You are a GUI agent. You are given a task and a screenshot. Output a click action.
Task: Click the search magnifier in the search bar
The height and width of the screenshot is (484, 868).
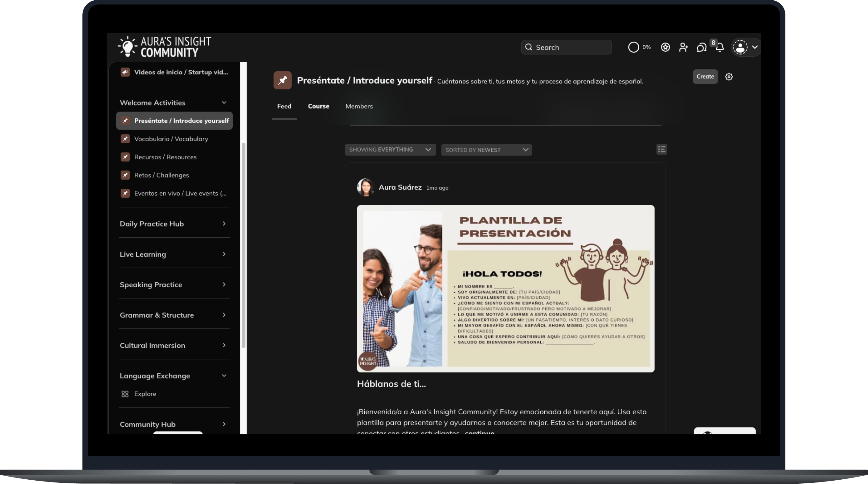(529, 47)
